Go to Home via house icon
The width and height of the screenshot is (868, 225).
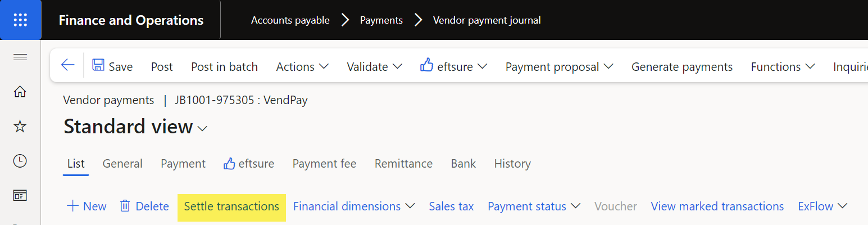click(20, 91)
